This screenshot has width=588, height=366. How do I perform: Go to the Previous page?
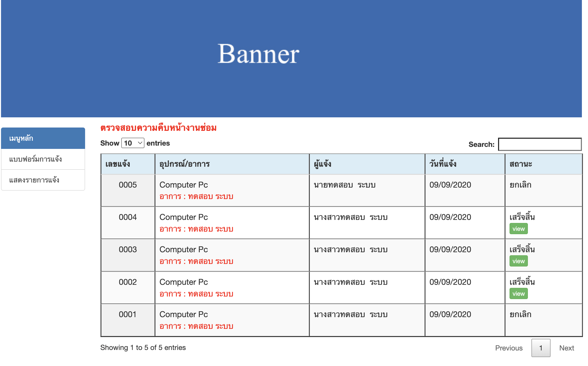(x=509, y=348)
